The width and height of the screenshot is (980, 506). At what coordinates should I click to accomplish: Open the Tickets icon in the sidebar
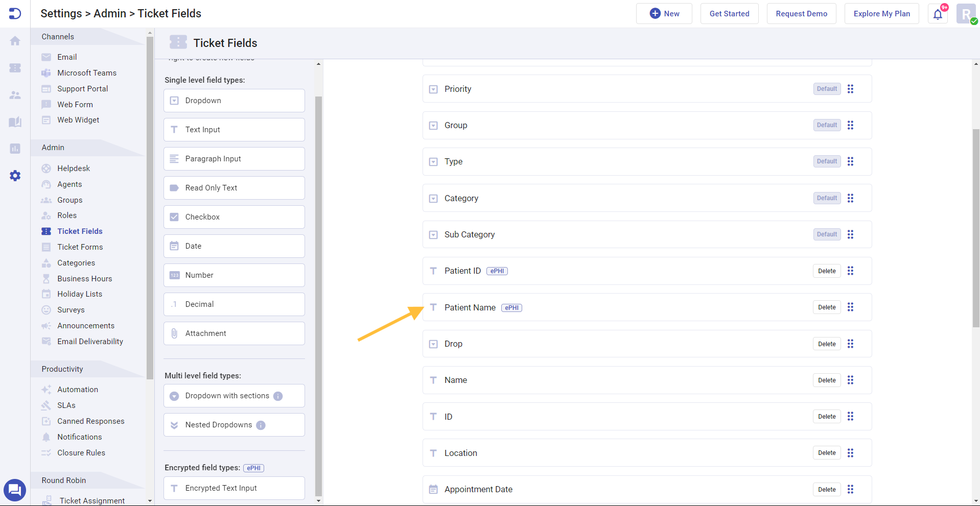[x=15, y=68]
